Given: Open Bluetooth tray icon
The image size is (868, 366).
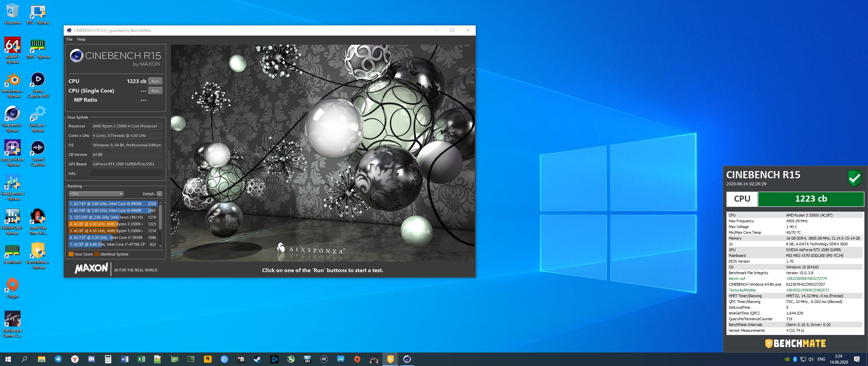Looking at the screenshot, I should point(795,359).
